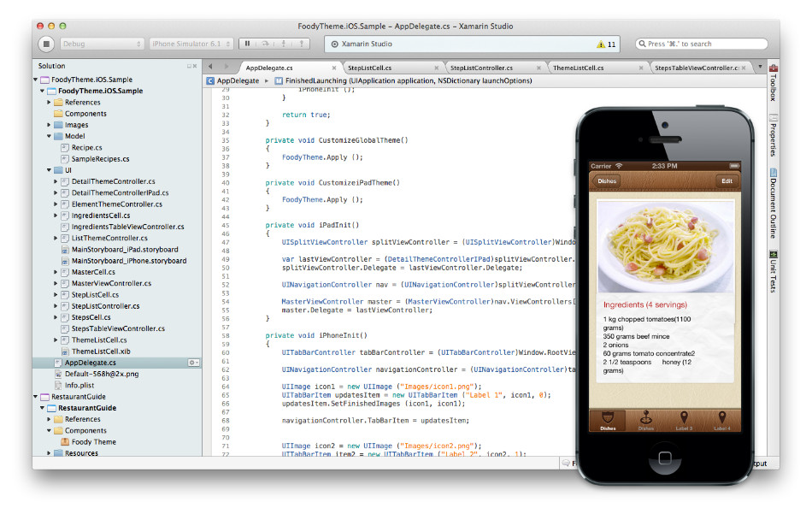812x514 pixels.
Task: Click the AppDelegate.cs gear options icon
Action: point(194,363)
